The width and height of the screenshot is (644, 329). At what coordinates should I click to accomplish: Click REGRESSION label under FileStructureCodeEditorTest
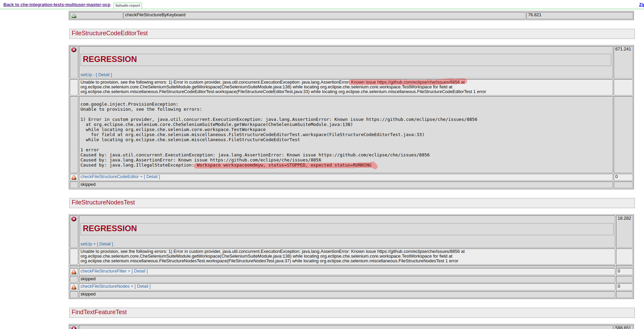(x=110, y=59)
